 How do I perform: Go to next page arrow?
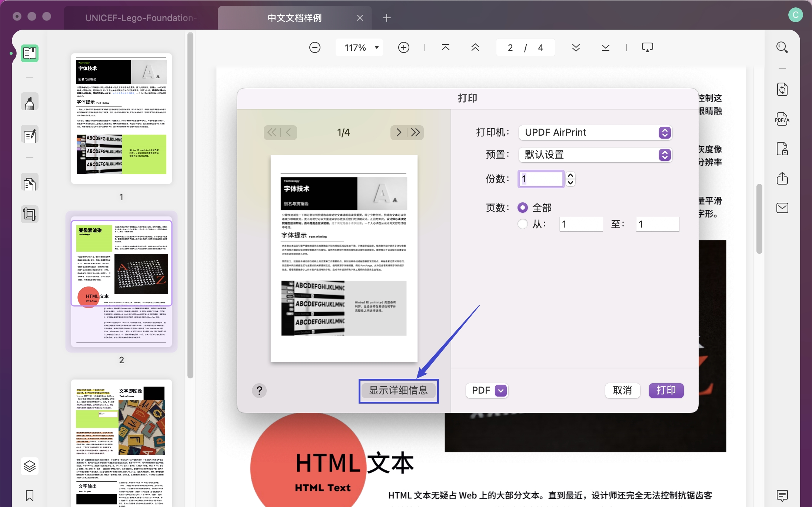pyautogui.click(x=576, y=47)
